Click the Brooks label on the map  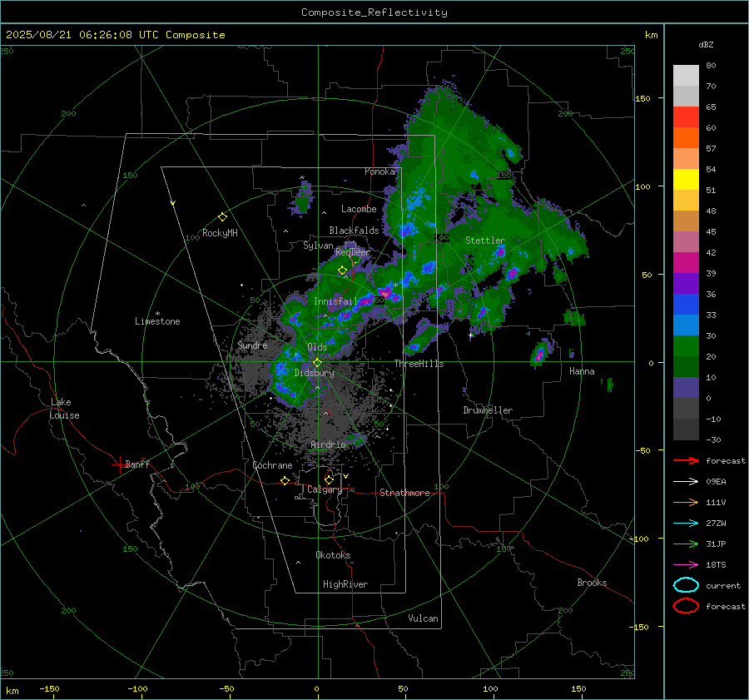coord(592,583)
